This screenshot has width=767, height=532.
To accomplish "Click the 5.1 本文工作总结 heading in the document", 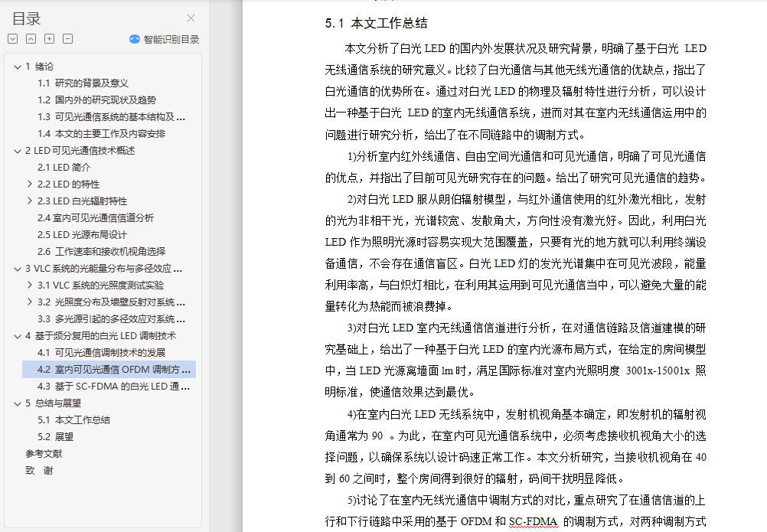I will point(376,23).
